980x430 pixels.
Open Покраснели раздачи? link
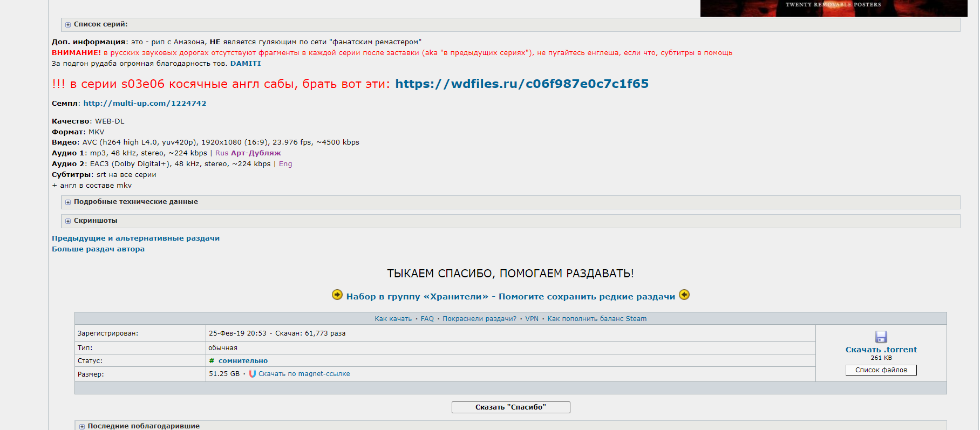479,319
